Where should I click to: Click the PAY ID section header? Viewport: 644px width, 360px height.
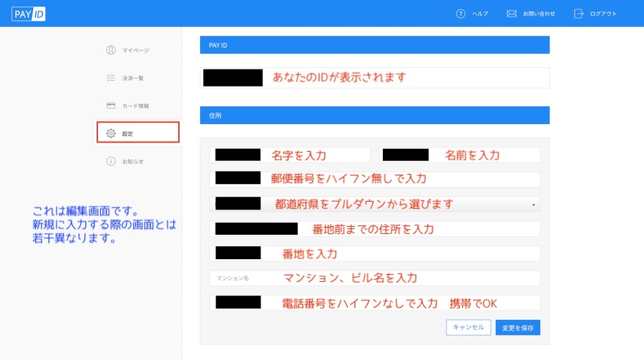point(374,45)
